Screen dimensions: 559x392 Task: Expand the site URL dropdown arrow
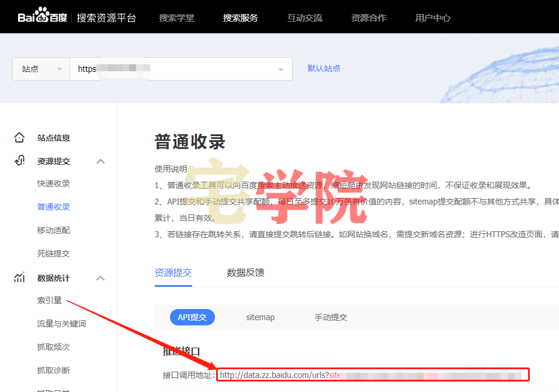pyautogui.click(x=280, y=70)
